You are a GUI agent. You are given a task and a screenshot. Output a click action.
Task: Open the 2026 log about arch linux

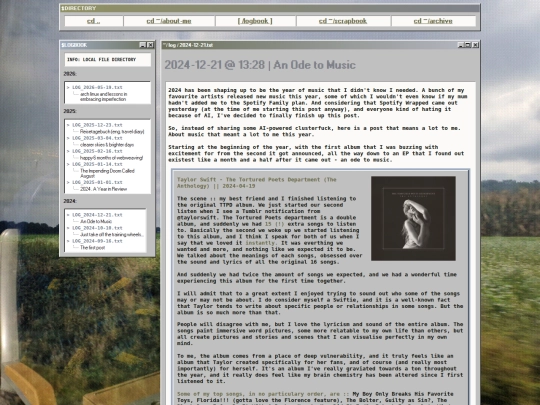click(97, 87)
